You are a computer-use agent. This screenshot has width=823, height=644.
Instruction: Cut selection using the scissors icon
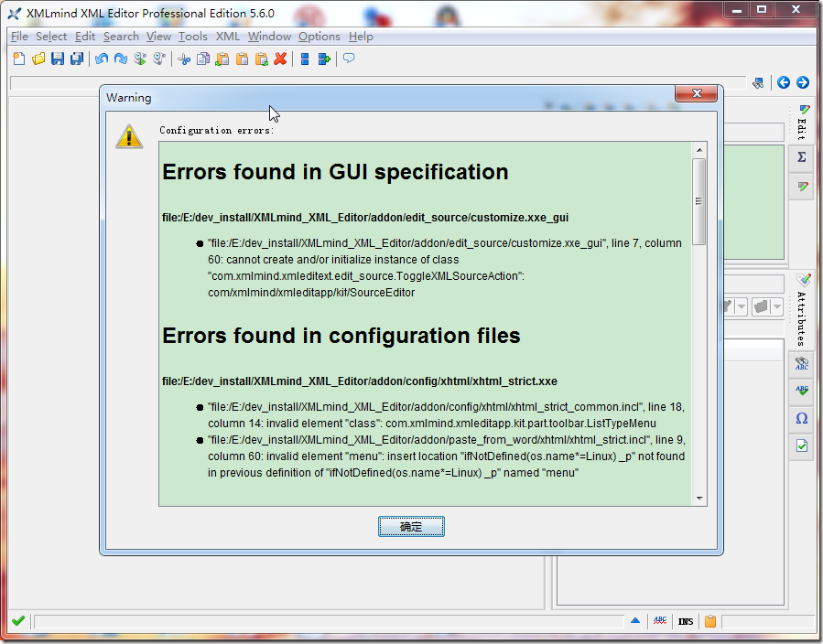click(x=184, y=59)
